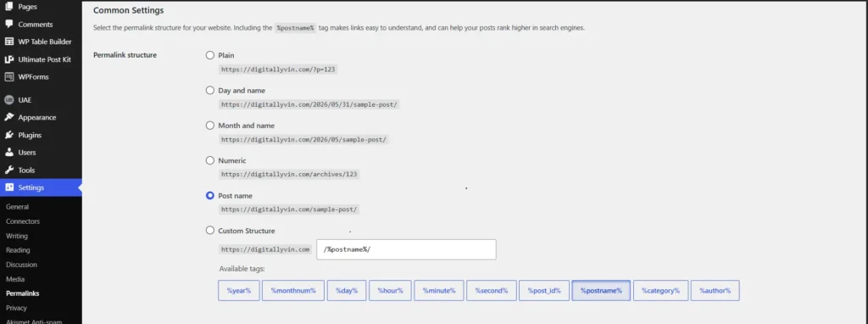Click the Appearance paintbrush icon
868x324 pixels.
click(x=8, y=117)
